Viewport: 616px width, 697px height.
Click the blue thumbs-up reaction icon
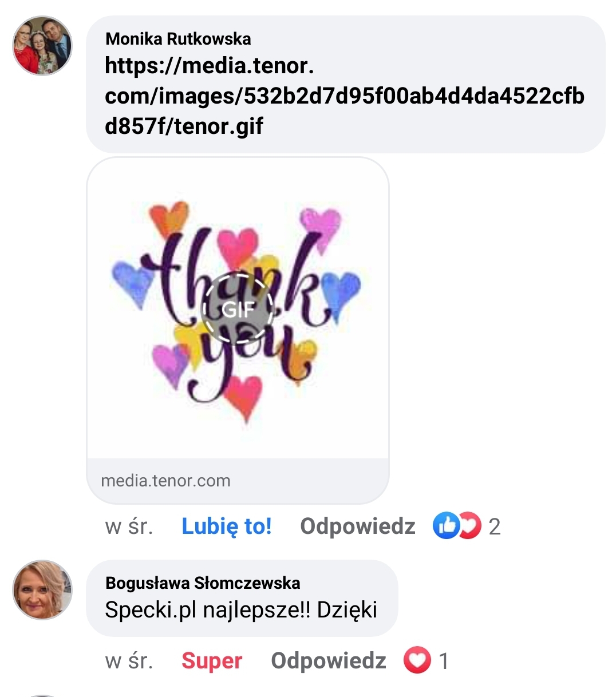pyautogui.click(x=447, y=525)
